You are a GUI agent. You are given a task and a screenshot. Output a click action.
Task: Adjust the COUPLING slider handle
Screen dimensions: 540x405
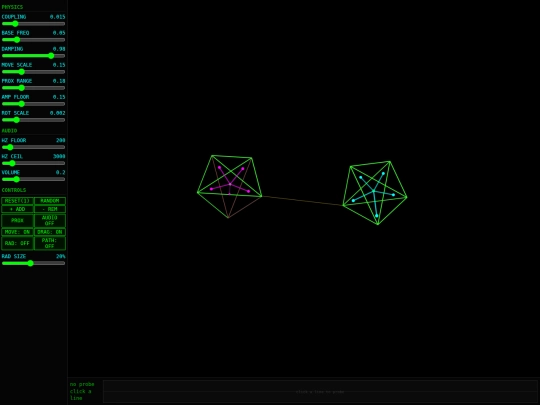(15, 24)
